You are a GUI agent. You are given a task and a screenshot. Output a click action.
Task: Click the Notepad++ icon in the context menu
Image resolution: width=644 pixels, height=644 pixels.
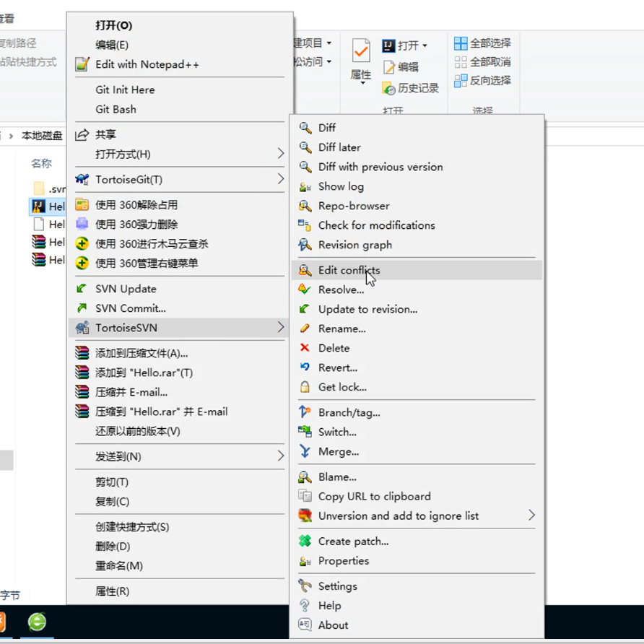[82, 64]
